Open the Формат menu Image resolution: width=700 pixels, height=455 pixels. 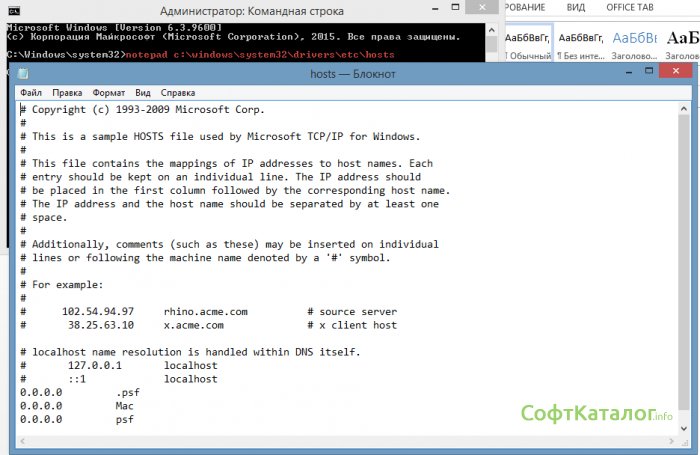tap(109, 92)
